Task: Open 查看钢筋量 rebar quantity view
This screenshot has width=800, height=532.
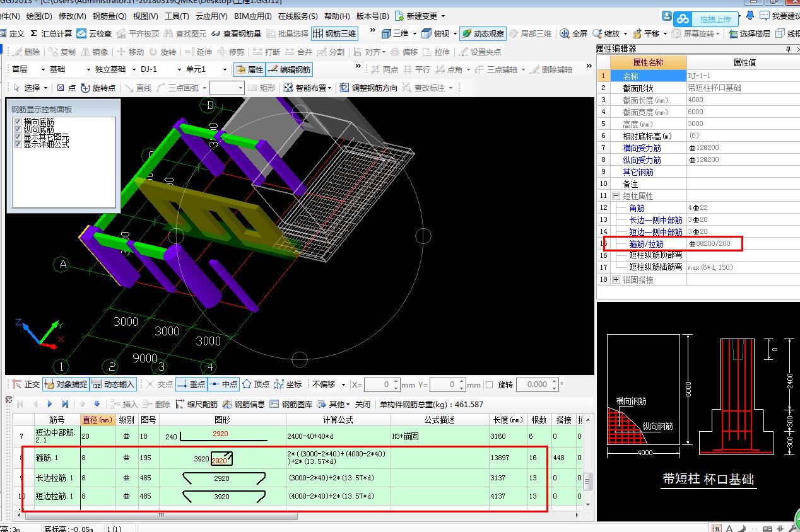Action: [236, 33]
